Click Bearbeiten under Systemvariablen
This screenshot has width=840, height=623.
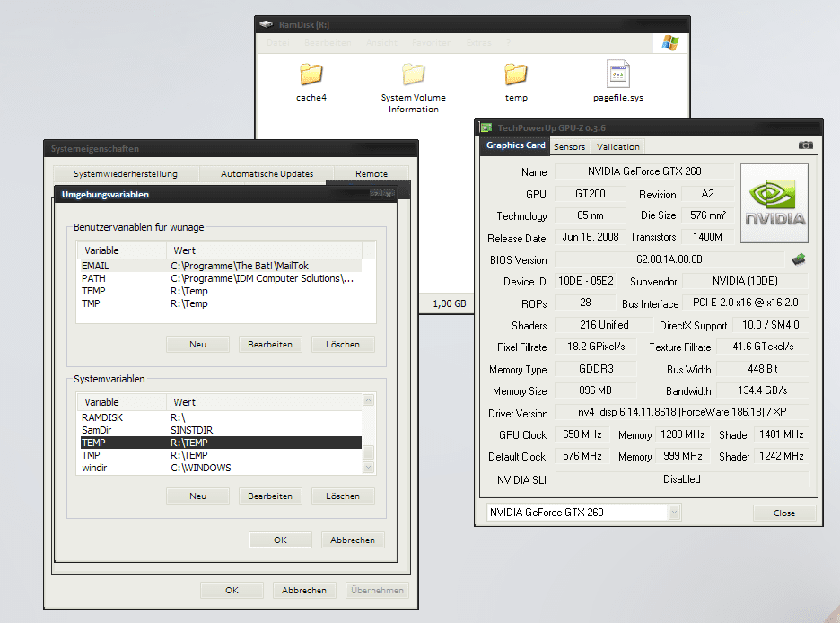tap(270, 496)
